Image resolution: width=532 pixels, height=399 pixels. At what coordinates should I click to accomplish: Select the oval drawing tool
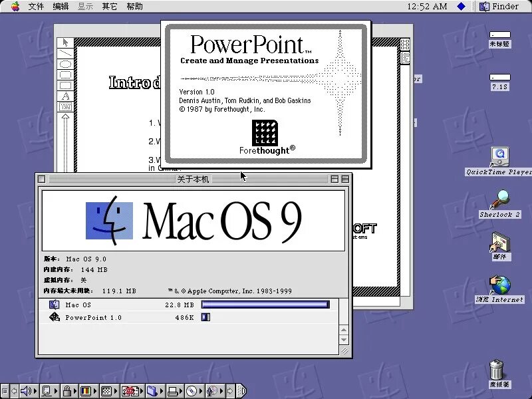(65, 64)
